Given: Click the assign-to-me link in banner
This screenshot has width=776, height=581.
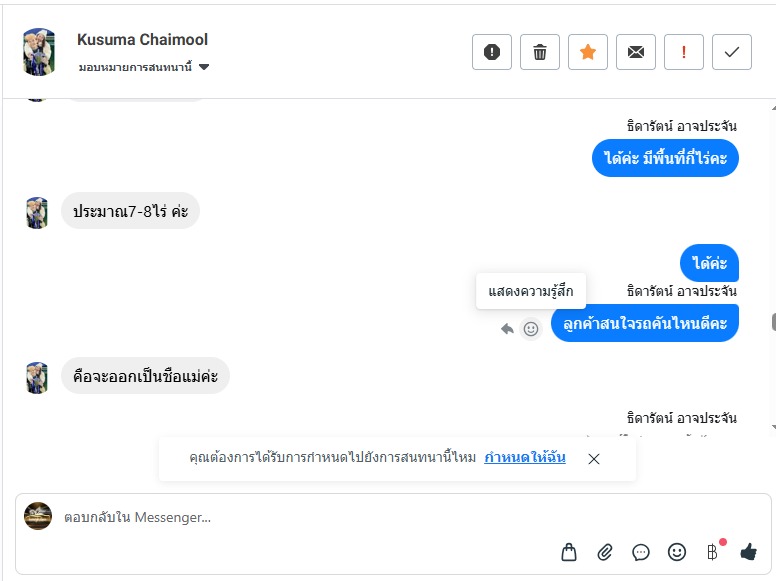Looking at the screenshot, I should coord(525,457).
